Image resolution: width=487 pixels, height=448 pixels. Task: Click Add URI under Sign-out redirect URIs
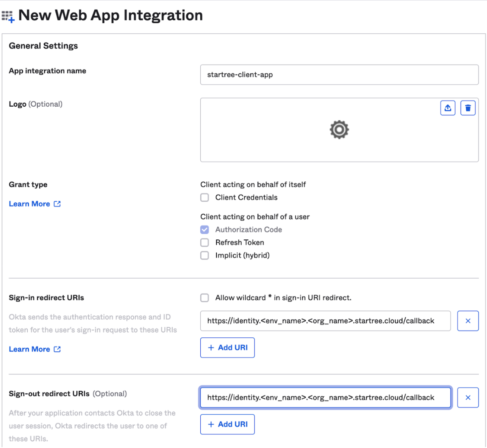coord(227,424)
